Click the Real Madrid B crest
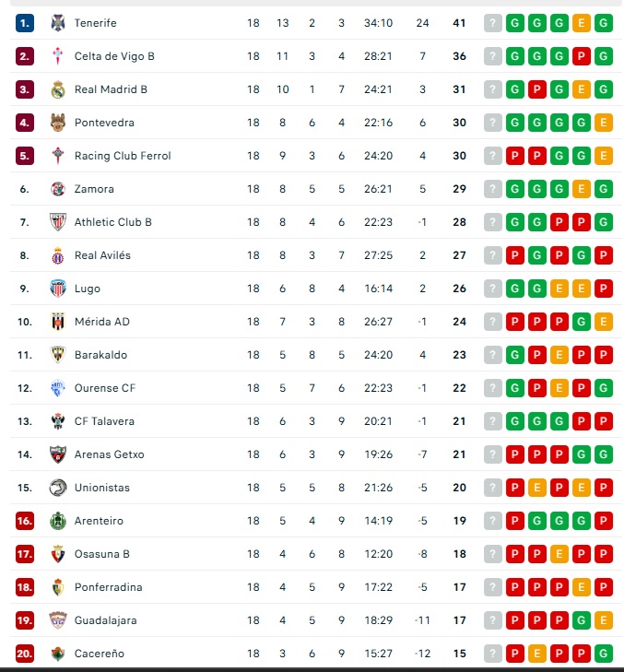The image size is (624, 672). point(58,89)
